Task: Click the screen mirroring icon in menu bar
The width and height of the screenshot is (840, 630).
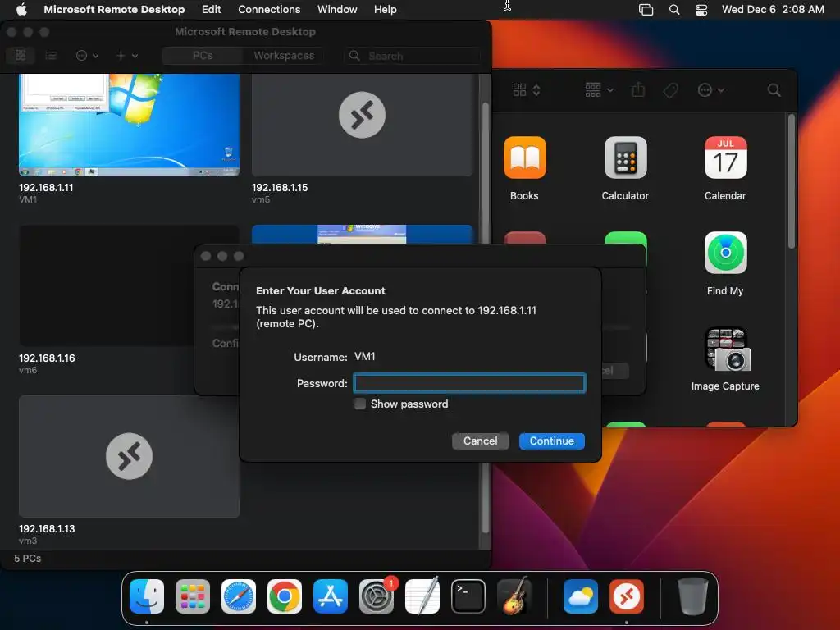Action: 646,10
